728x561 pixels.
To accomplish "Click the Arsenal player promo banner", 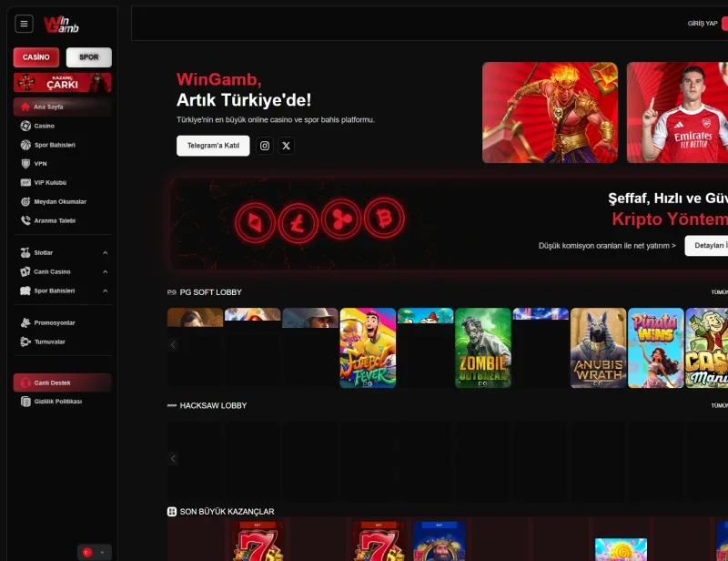I will pyautogui.click(x=677, y=113).
